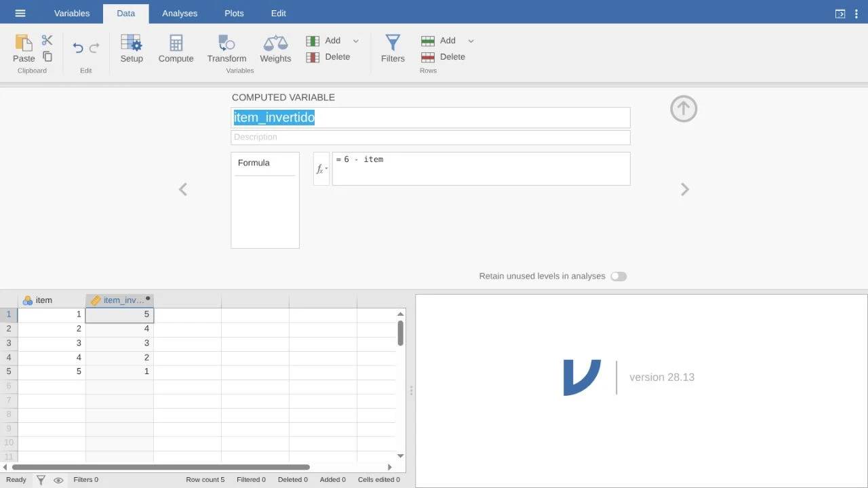This screenshot has width=868, height=488.
Task: Click the data grid horizontal scrollbar
Action: coord(161,467)
